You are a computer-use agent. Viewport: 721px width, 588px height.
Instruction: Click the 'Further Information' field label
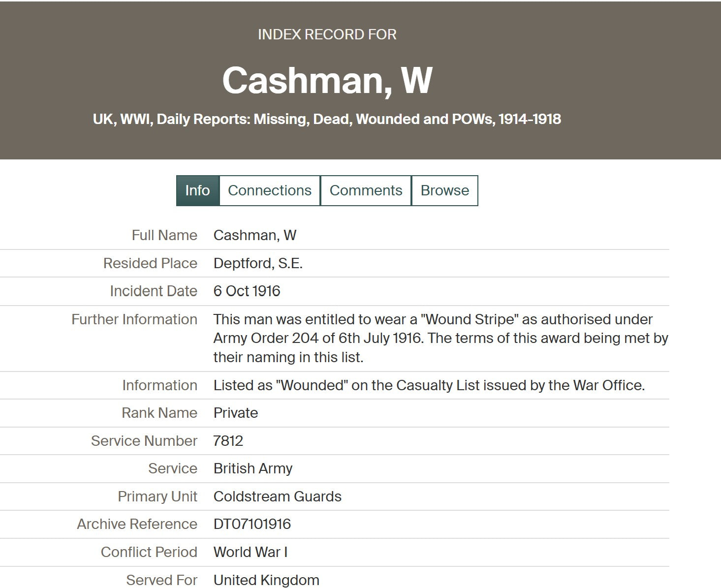coord(134,319)
